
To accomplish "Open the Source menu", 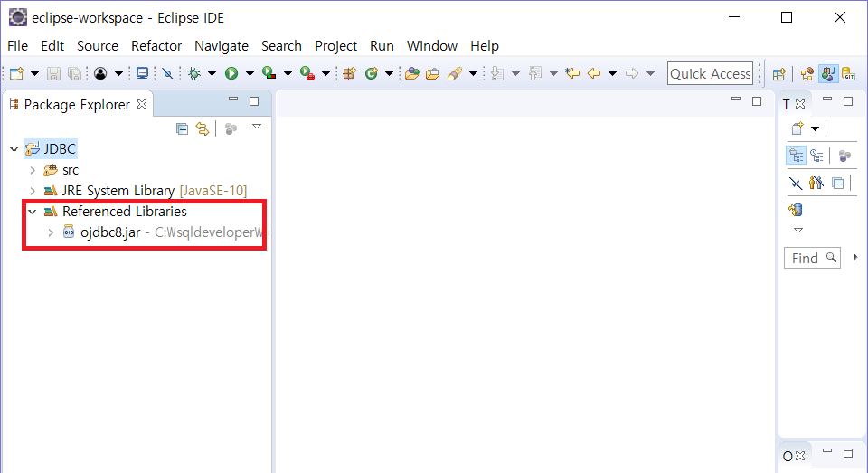I will pyautogui.click(x=98, y=45).
